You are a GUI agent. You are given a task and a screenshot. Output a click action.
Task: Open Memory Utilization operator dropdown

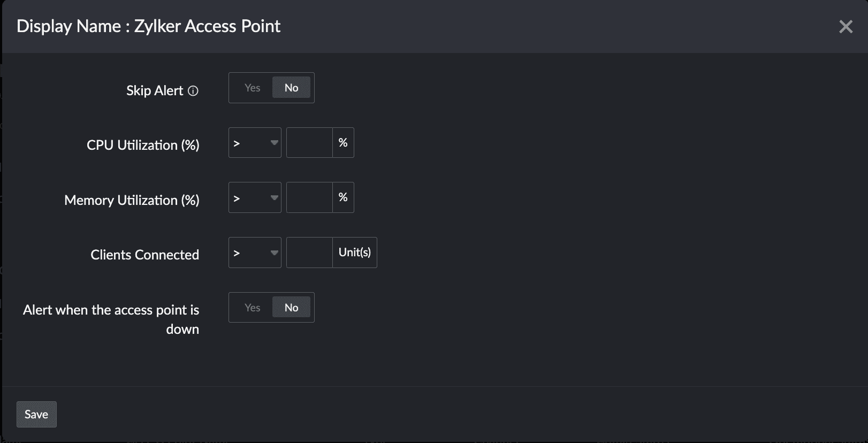[x=255, y=198]
